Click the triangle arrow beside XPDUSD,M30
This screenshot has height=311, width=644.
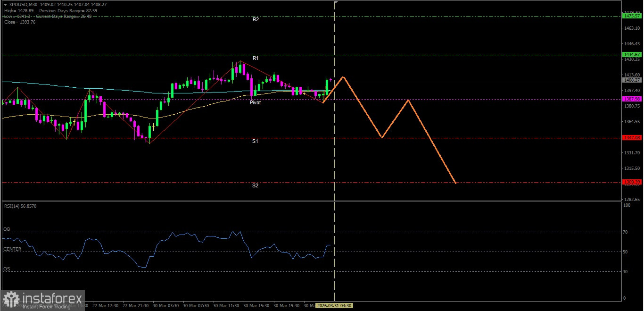pyautogui.click(x=5, y=4)
